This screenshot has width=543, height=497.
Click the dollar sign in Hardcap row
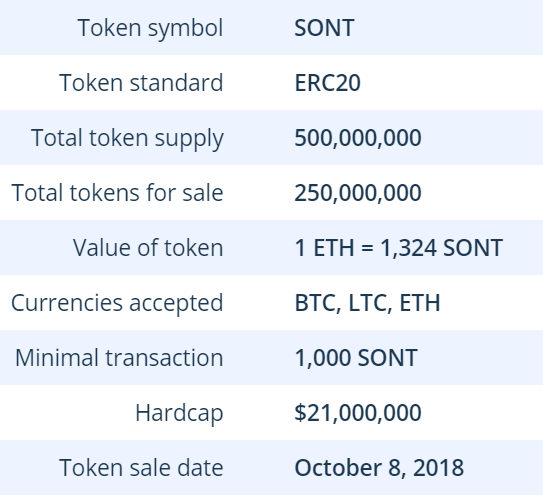300,412
